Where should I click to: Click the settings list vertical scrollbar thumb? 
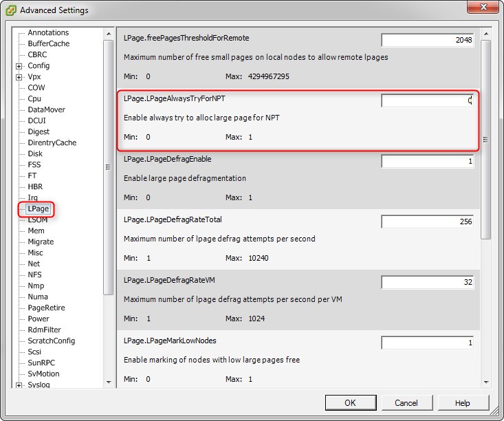tap(485, 139)
